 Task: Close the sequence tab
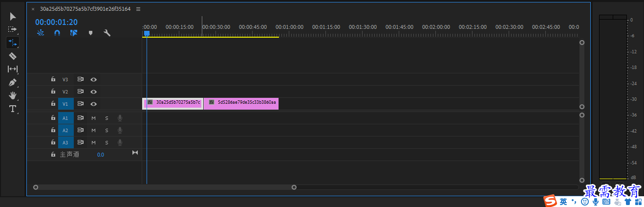click(x=33, y=9)
